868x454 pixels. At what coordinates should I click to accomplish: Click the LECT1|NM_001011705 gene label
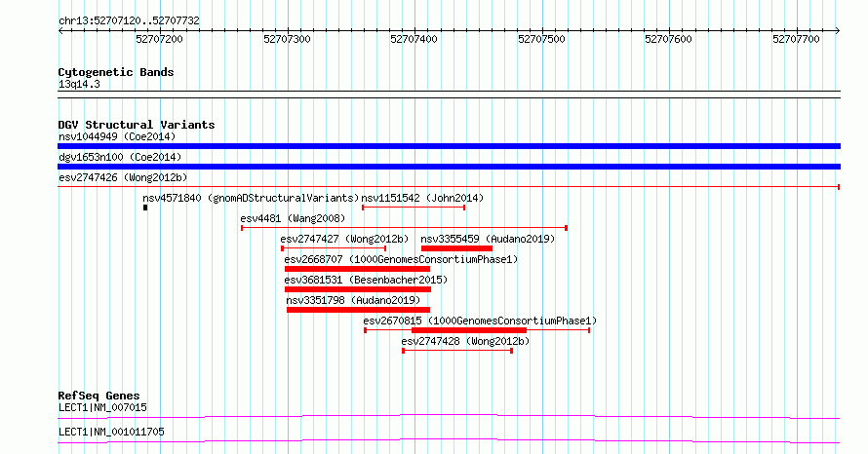[x=111, y=432]
